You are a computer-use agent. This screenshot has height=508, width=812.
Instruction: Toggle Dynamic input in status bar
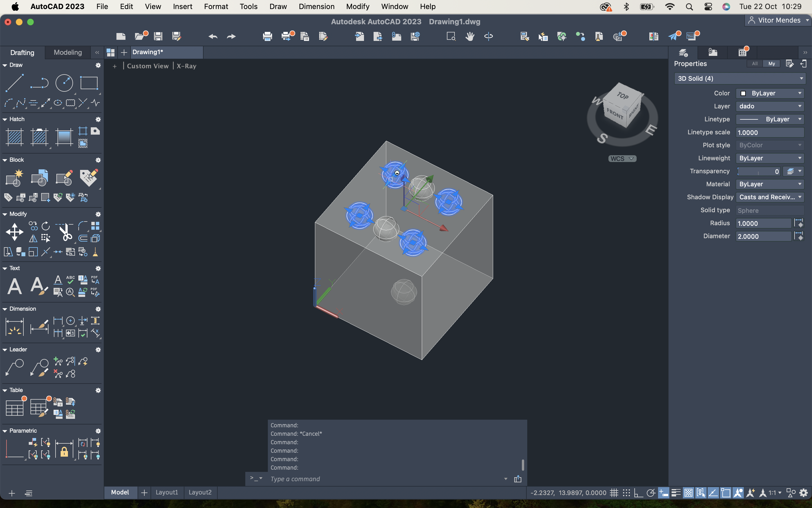(663, 493)
